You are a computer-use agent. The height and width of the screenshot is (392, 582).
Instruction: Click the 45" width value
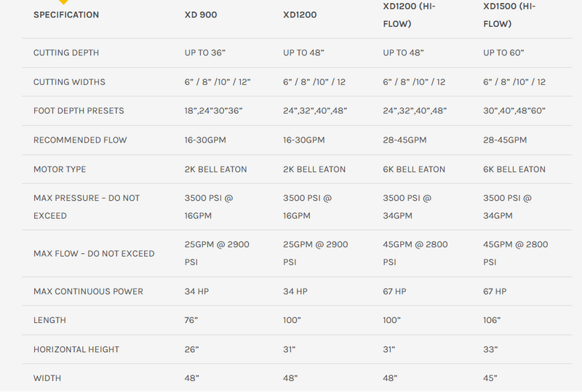[x=490, y=379]
